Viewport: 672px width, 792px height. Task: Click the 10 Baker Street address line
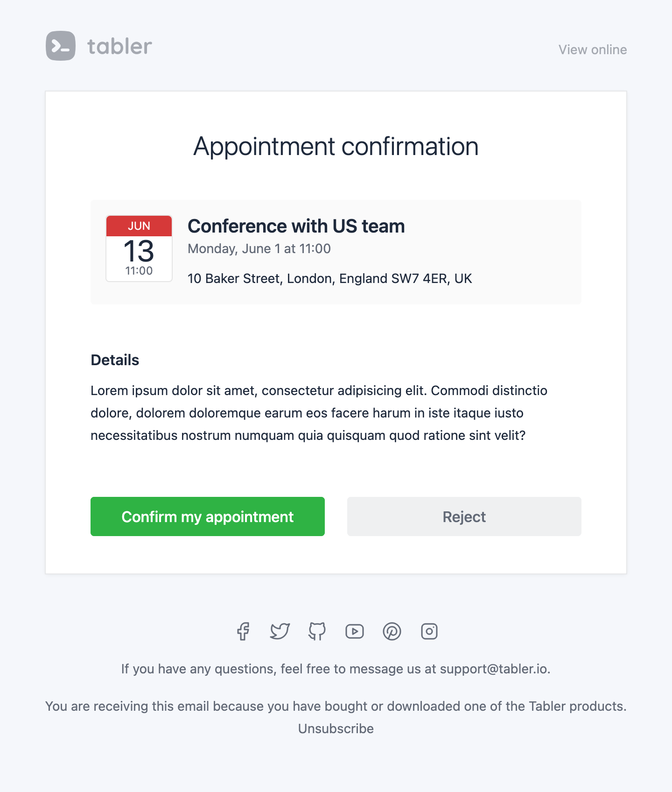point(330,279)
